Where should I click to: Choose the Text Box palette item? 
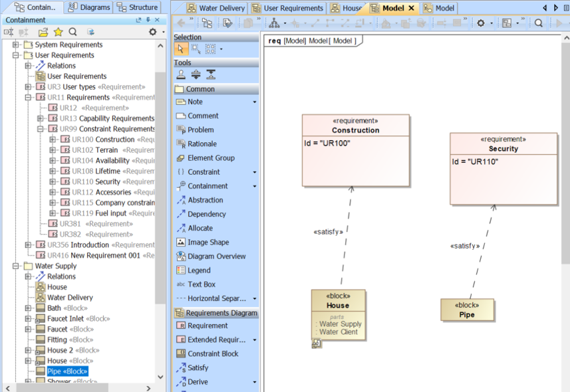[x=201, y=284]
